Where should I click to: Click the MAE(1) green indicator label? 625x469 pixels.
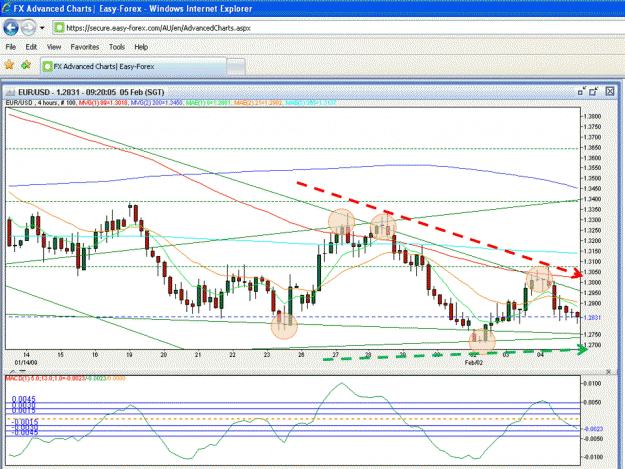click(208, 103)
